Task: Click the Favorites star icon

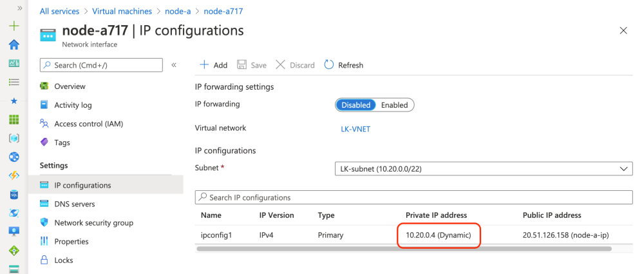Action: [x=14, y=101]
